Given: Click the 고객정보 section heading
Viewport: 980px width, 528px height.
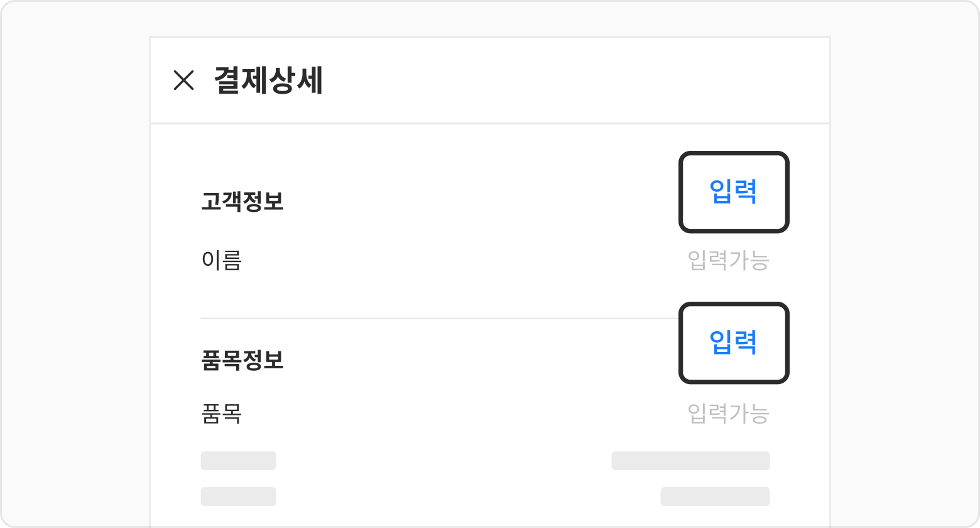Looking at the screenshot, I should coord(242,202).
